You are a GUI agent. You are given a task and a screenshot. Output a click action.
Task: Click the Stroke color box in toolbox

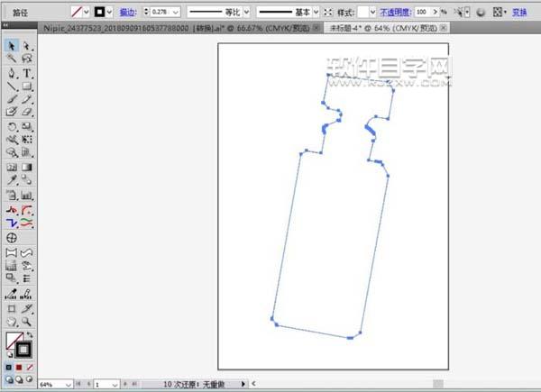[23, 350]
